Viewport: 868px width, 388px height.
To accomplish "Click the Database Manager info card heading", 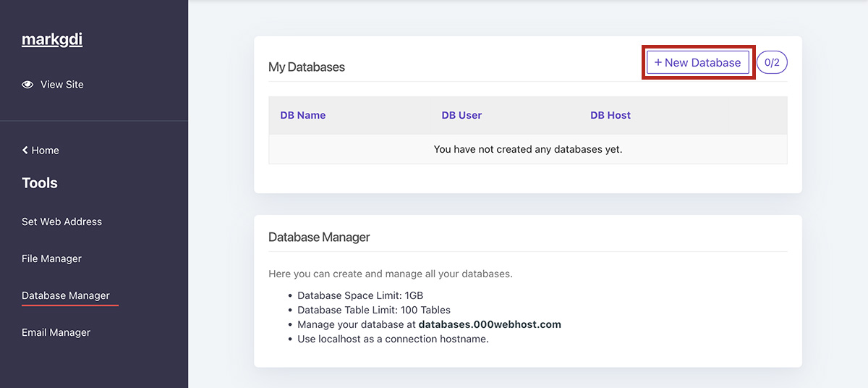I will coord(319,237).
